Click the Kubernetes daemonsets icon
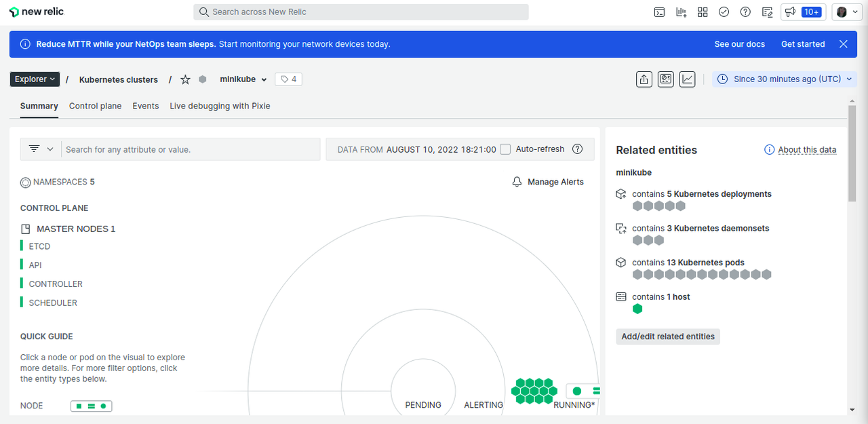This screenshot has height=424, width=868. (x=620, y=229)
